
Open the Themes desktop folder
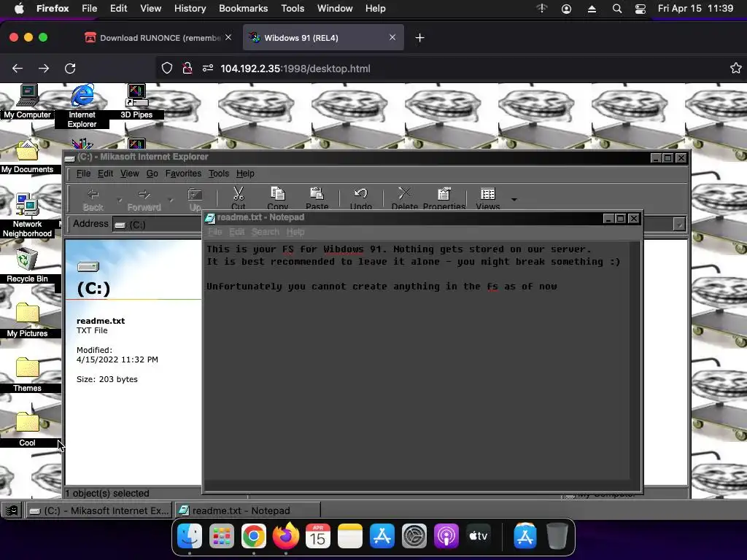pyautogui.click(x=27, y=375)
